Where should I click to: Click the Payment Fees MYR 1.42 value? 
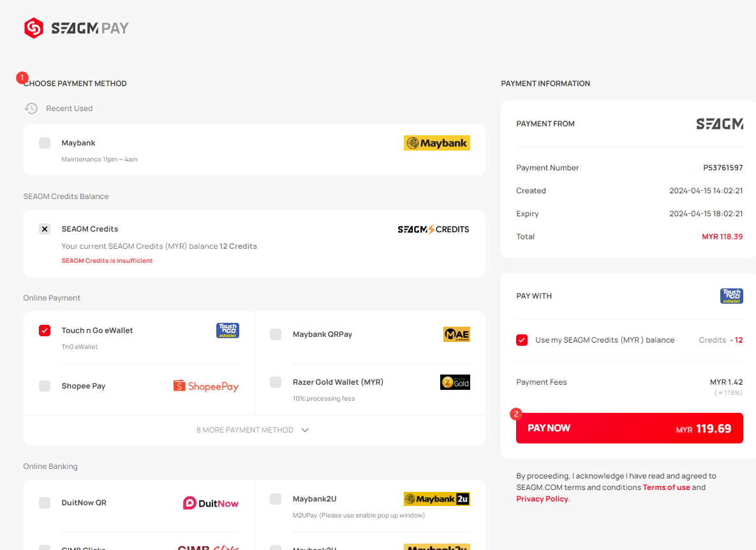(726, 382)
